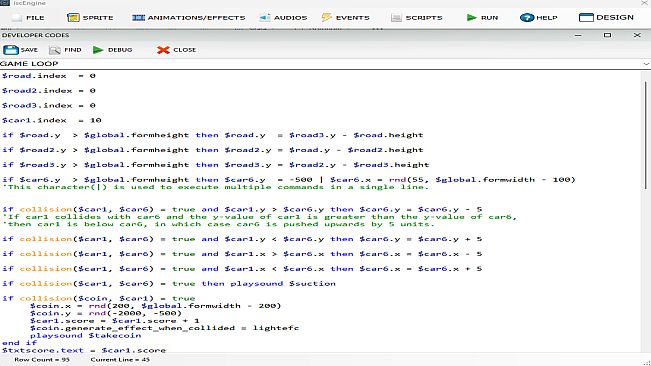651x366 pixels.
Task: Click the DESIGN window icon
Action: pos(586,17)
